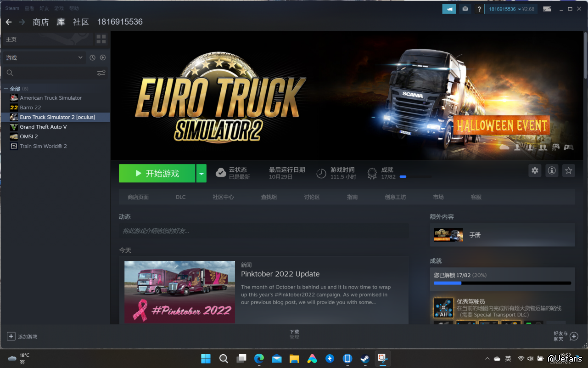Screen dimensions: 588x368
Task: Switch library to grid view icon
Action: point(101,40)
